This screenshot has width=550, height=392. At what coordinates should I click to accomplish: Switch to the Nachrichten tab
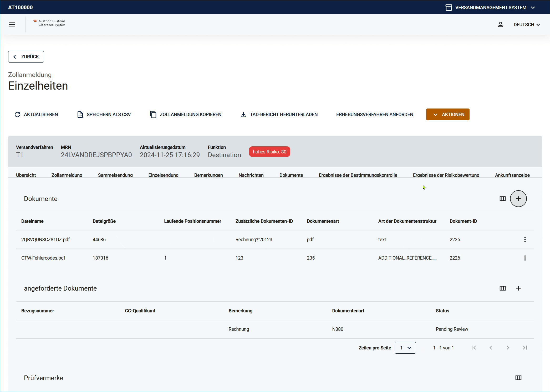coord(251,175)
